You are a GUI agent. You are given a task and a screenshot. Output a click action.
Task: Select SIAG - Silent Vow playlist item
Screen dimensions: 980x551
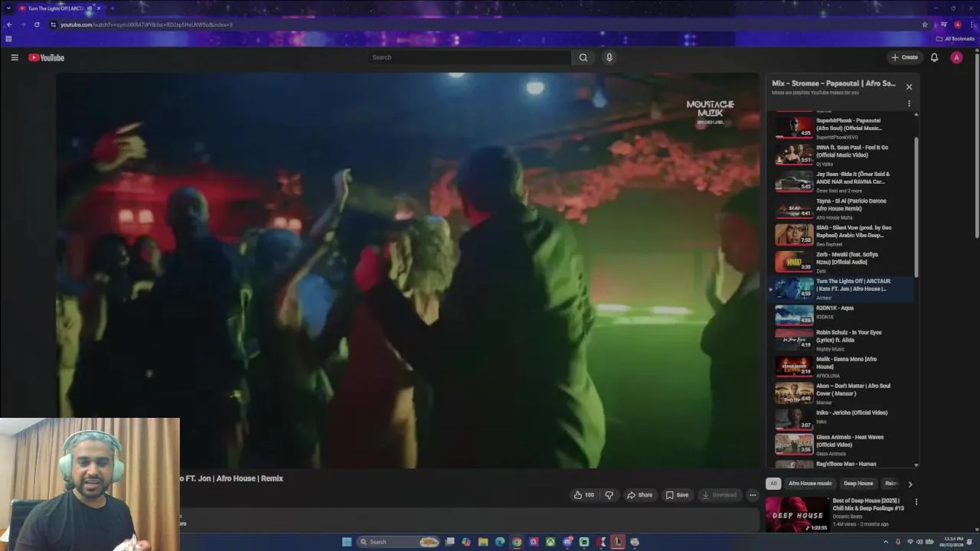(842, 235)
